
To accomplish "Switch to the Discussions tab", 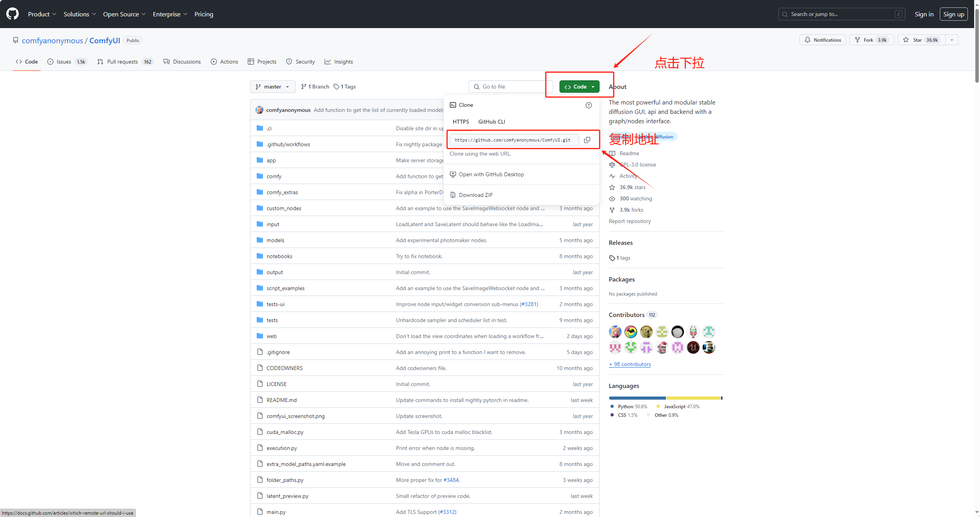I will [182, 62].
